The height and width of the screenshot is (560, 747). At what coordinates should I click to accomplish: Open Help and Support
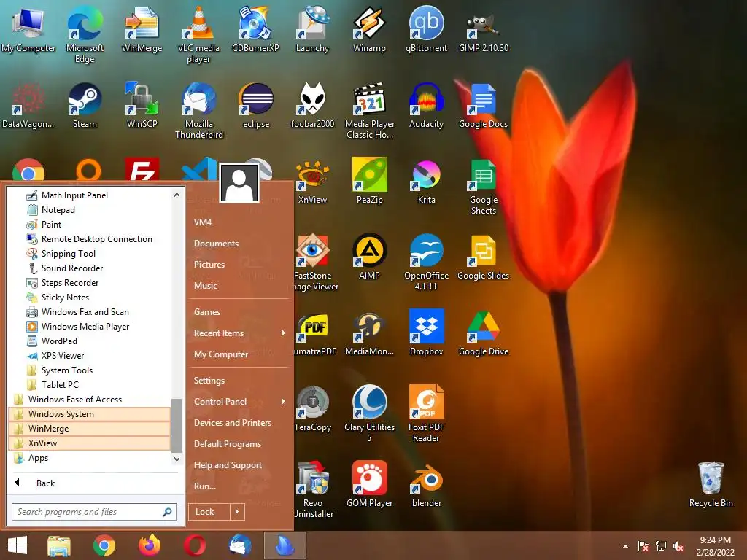228,465
